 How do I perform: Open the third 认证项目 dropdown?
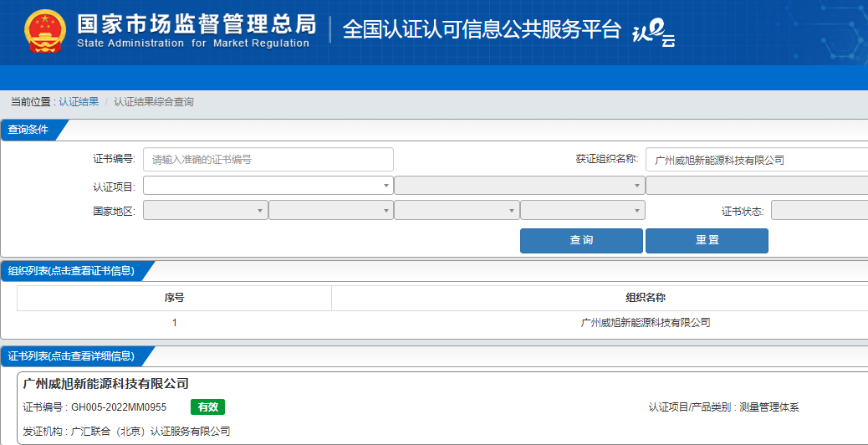click(757, 186)
